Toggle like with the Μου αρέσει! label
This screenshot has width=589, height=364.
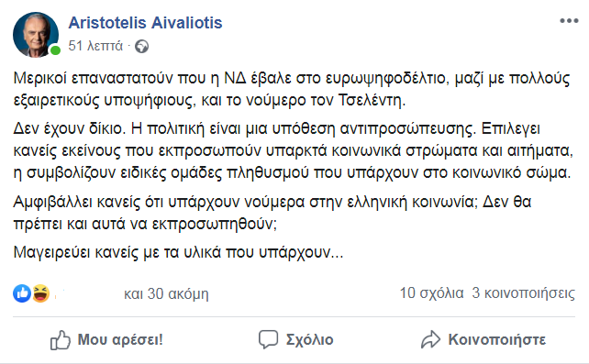(120, 339)
